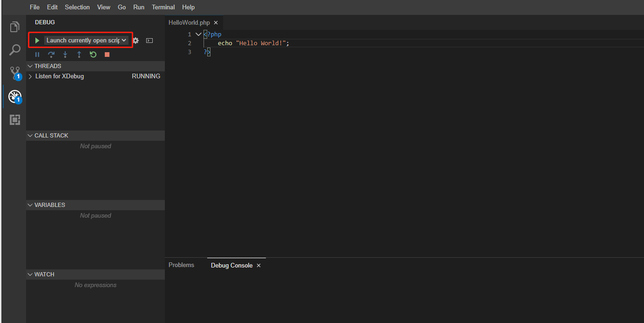
Task: Click the DEBUG panel title
Action: [45, 22]
